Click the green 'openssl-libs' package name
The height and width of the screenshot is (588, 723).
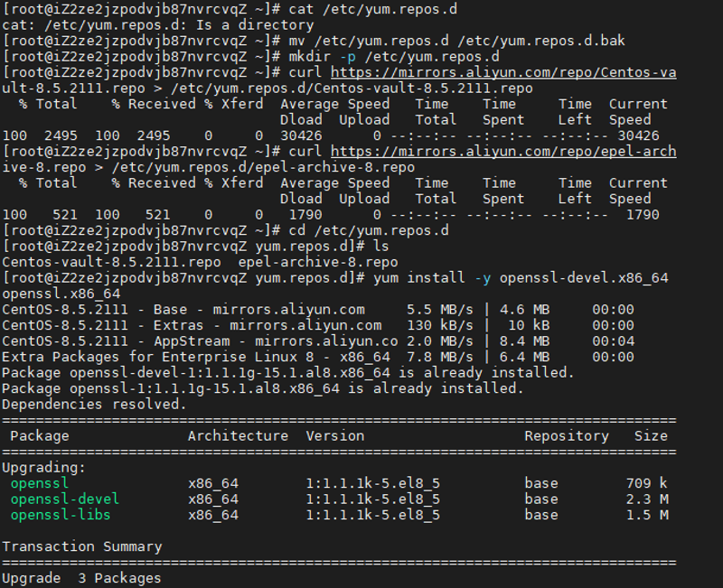click(61, 515)
